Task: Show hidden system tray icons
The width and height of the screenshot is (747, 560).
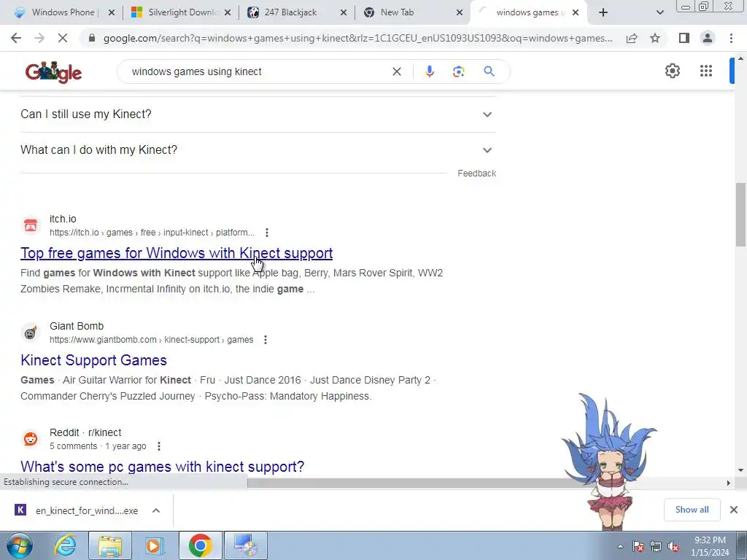Action: pos(620,547)
